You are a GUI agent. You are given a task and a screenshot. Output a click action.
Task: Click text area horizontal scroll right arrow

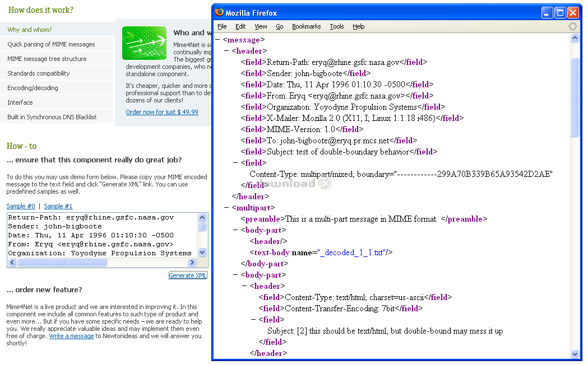[192, 263]
